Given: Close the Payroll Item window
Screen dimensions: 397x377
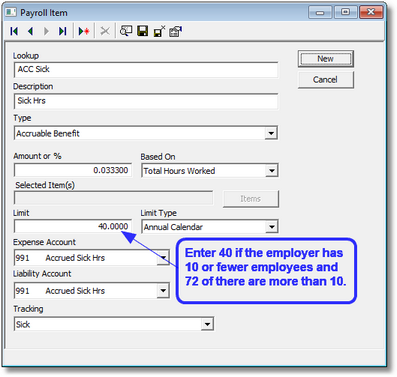Looking at the screenshot, I should coord(371,13).
